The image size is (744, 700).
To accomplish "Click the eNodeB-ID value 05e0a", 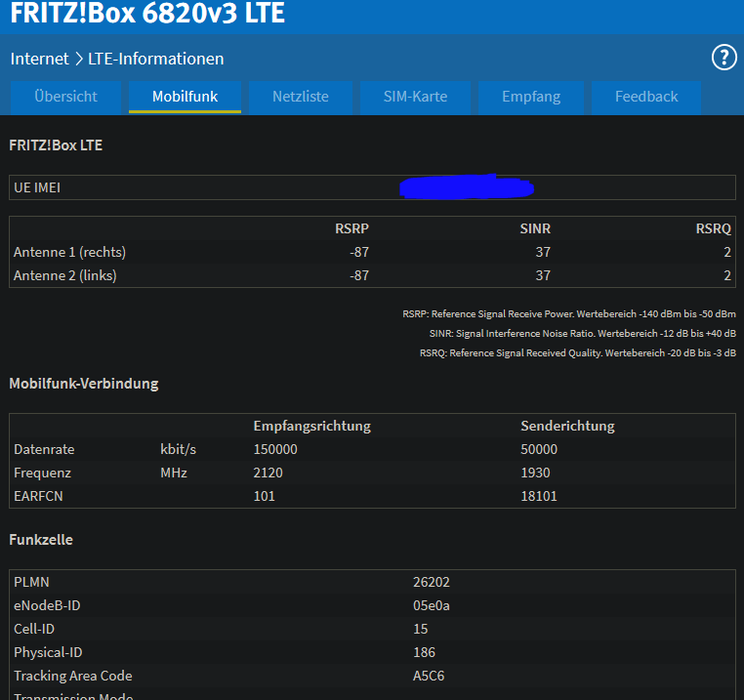I will [x=431, y=605].
